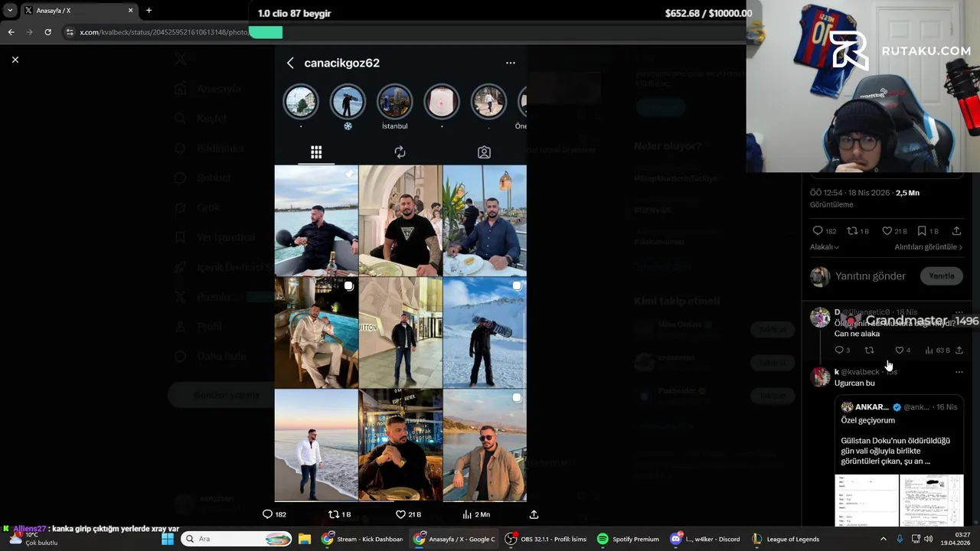Open File Explorer from the taskbar
The width and height of the screenshot is (980, 551).
point(304,539)
